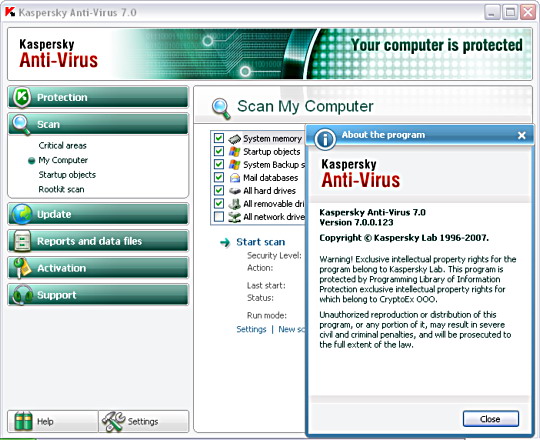Click the New scan task link
540x440 pixels.
(292, 329)
